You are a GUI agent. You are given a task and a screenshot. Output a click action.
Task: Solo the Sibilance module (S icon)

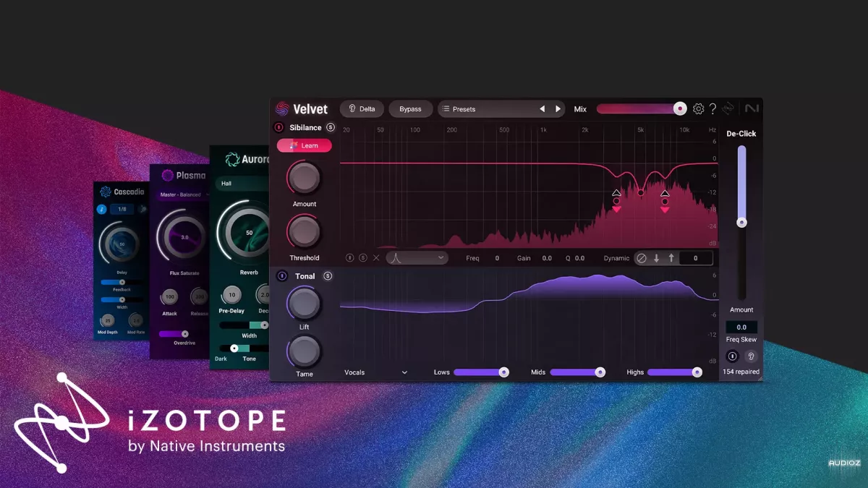tap(331, 127)
